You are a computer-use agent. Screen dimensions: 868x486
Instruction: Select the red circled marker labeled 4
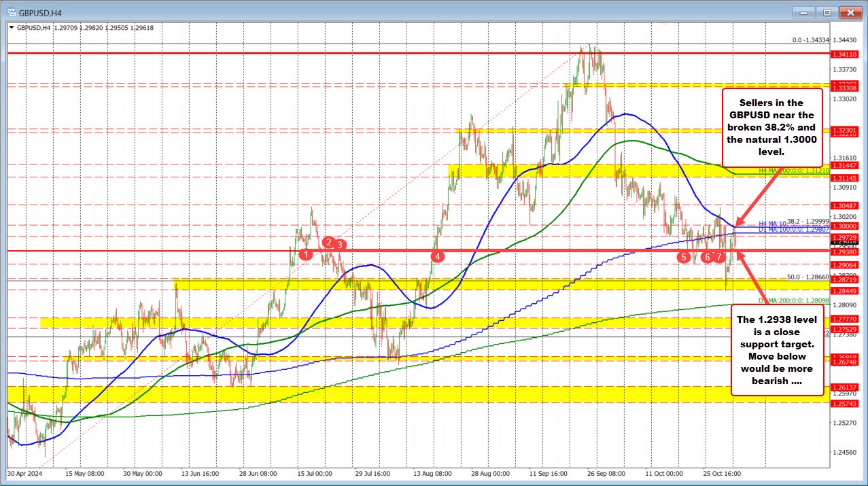pos(438,256)
